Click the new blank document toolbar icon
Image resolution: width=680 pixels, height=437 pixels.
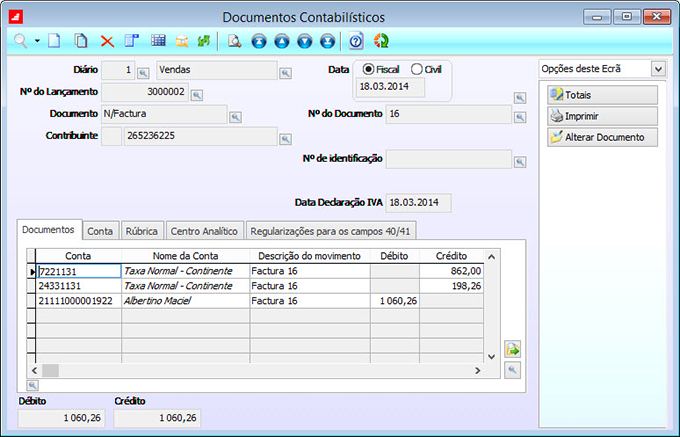click(56, 41)
